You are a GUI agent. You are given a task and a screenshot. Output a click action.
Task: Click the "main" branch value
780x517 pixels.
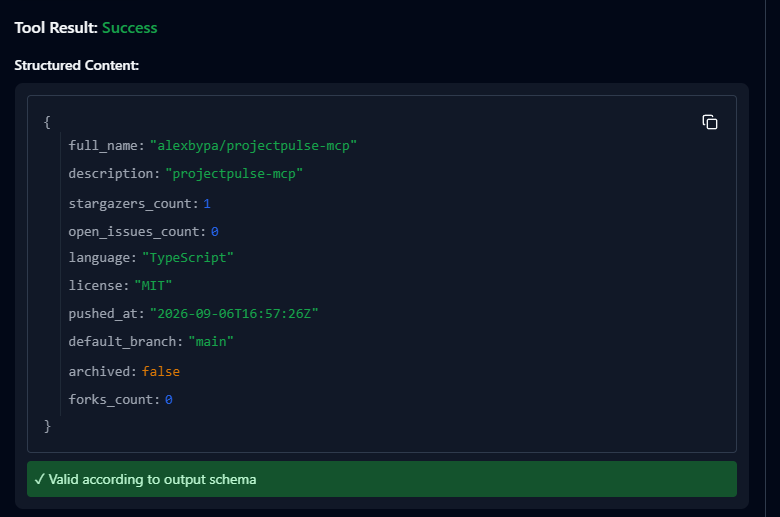(211, 341)
